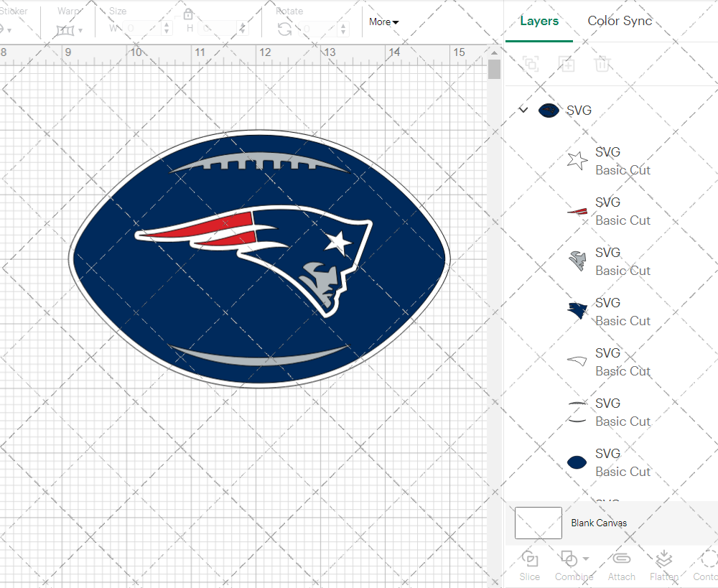Click the Blank Canvas label

(x=599, y=523)
